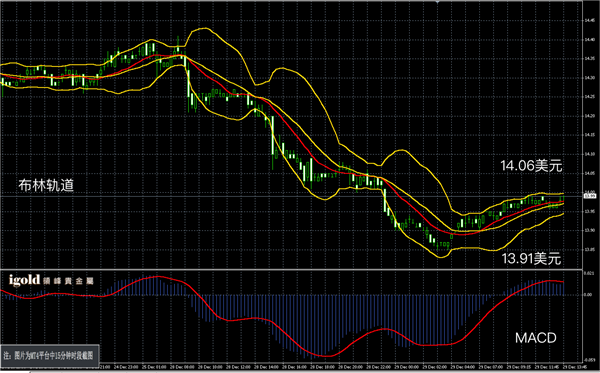Click the 14.30 price axis label
Image resolution: width=600 pixels, height=373 pixels.
(589, 78)
